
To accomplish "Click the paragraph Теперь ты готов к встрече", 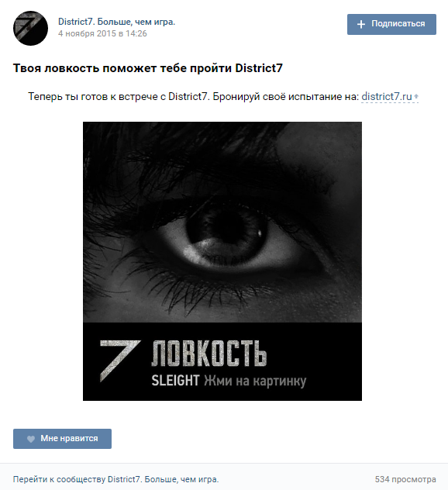I will [x=223, y=97].
